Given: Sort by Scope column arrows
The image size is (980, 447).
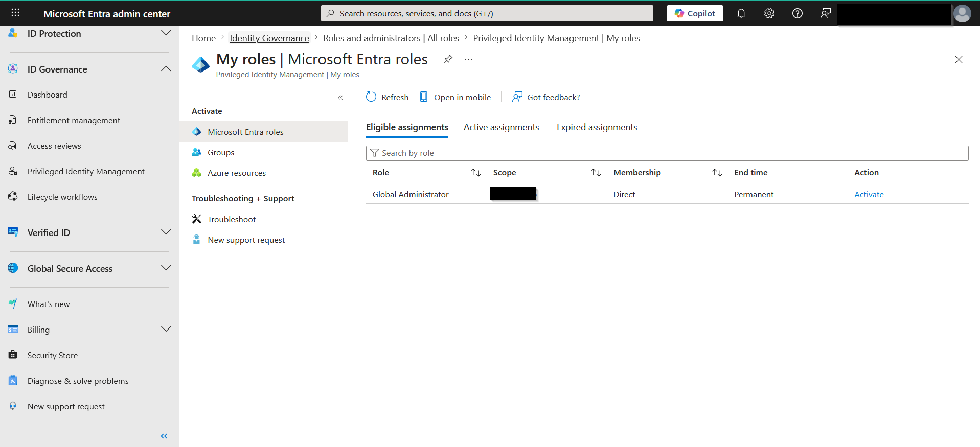Looking at the screenshot, I should [596, 173].
